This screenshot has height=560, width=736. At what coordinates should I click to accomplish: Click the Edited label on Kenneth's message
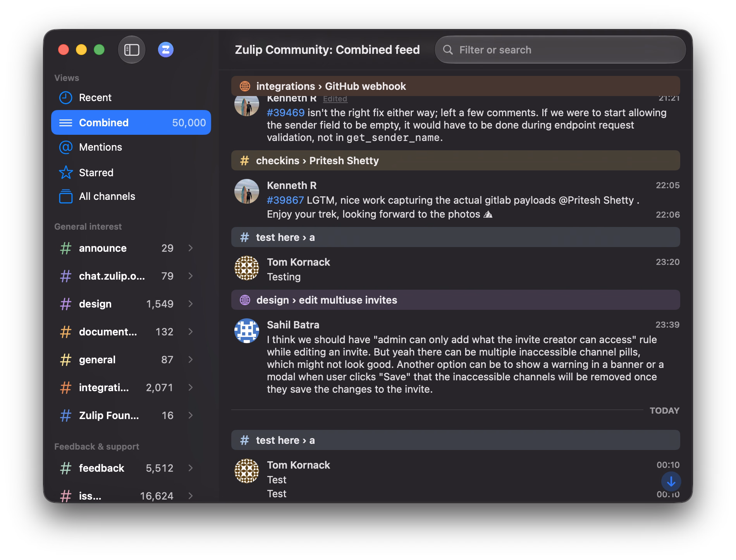(335, 99)
